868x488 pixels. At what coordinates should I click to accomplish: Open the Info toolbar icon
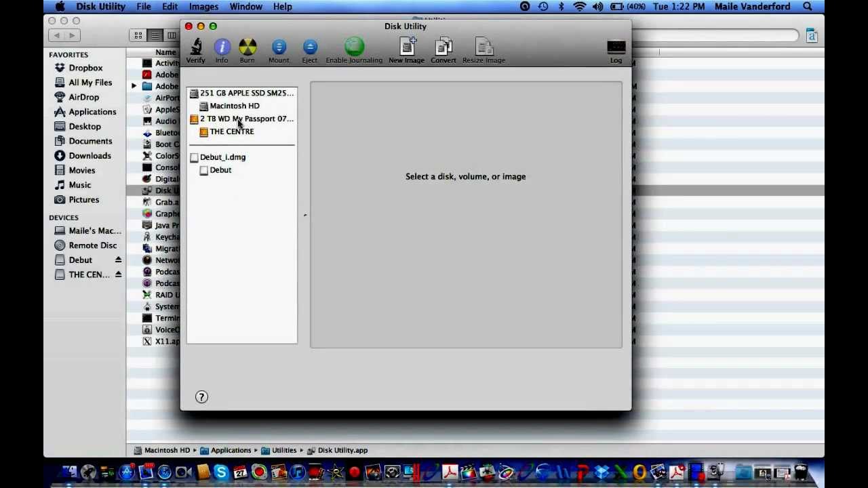(x=222, y=51)
